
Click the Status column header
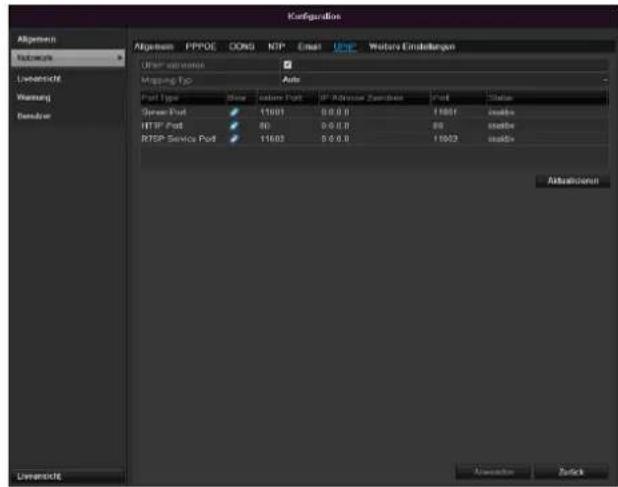pyautogui.click(x=500, y=98)
